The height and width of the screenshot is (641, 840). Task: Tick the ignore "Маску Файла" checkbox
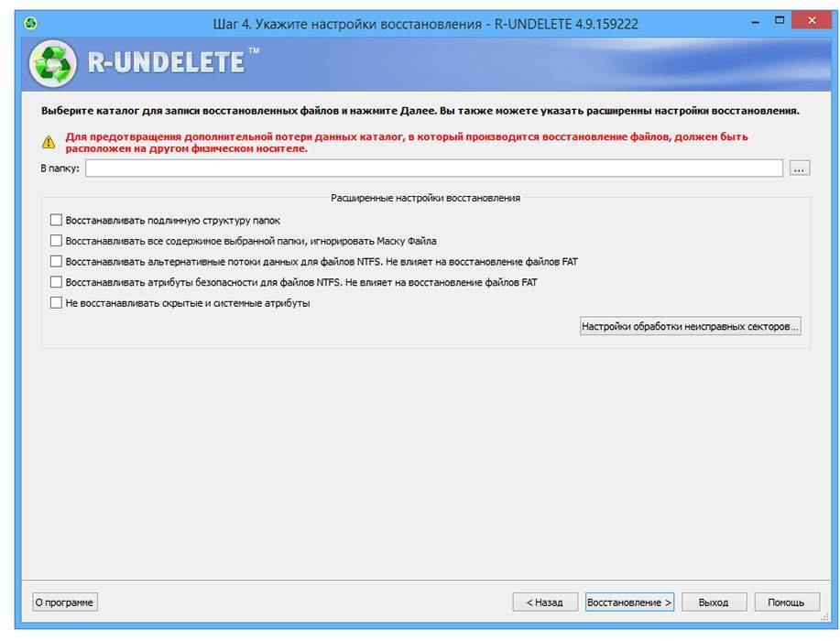pos(56,241)
